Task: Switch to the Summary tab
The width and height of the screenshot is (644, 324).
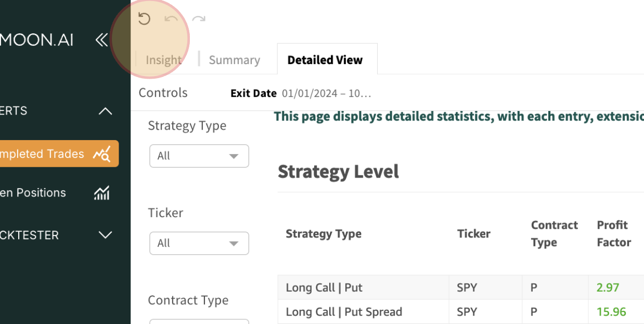Action: [x=234, y=60]
